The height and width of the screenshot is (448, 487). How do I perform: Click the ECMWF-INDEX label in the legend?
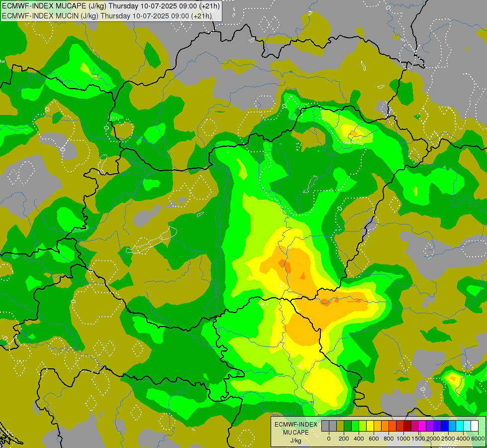tap(296, 425)
